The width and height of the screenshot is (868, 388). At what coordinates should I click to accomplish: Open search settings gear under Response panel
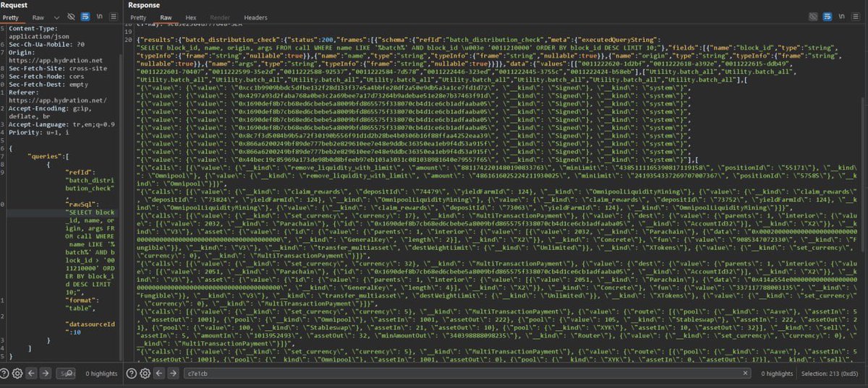pos(145,374)
